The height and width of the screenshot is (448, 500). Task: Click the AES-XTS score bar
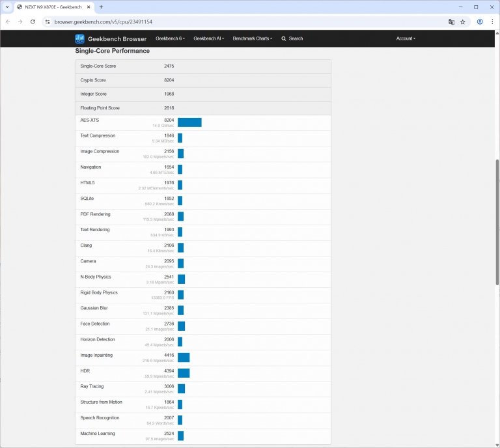click(x=189, y=122)
